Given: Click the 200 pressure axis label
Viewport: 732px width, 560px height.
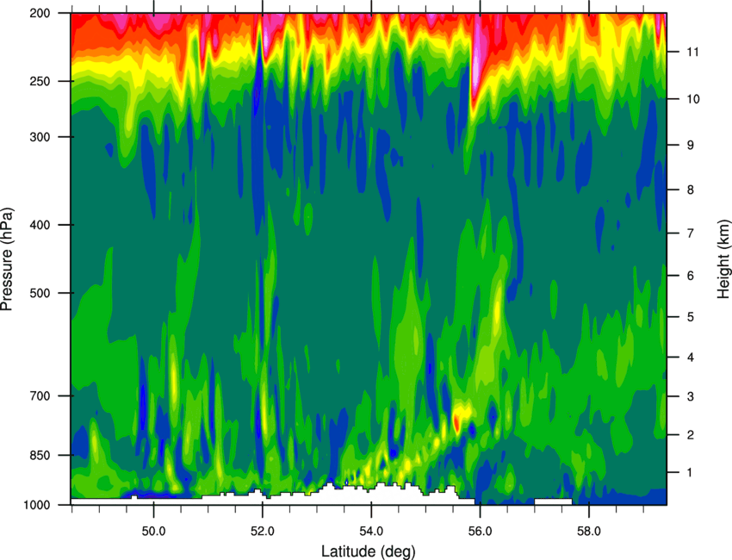Looking at the screenshot, I should (x=40, y=13).
